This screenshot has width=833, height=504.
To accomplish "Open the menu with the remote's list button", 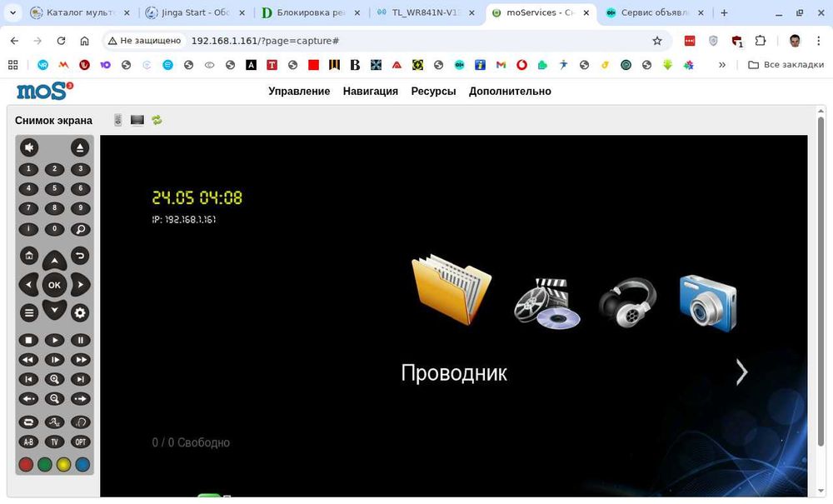I will tap(29, 312).
